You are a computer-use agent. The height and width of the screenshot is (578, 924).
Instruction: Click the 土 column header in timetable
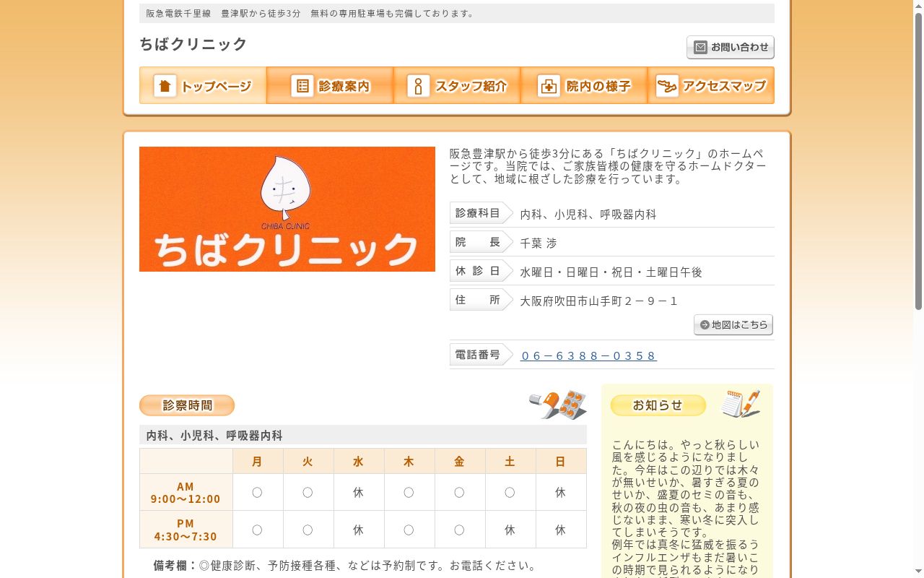[510, 462]
